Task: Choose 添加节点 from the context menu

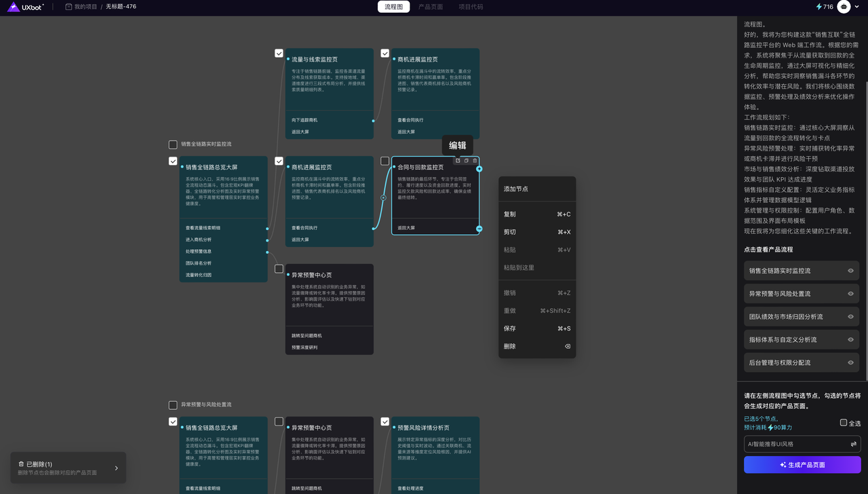Action: coord(516,189)
